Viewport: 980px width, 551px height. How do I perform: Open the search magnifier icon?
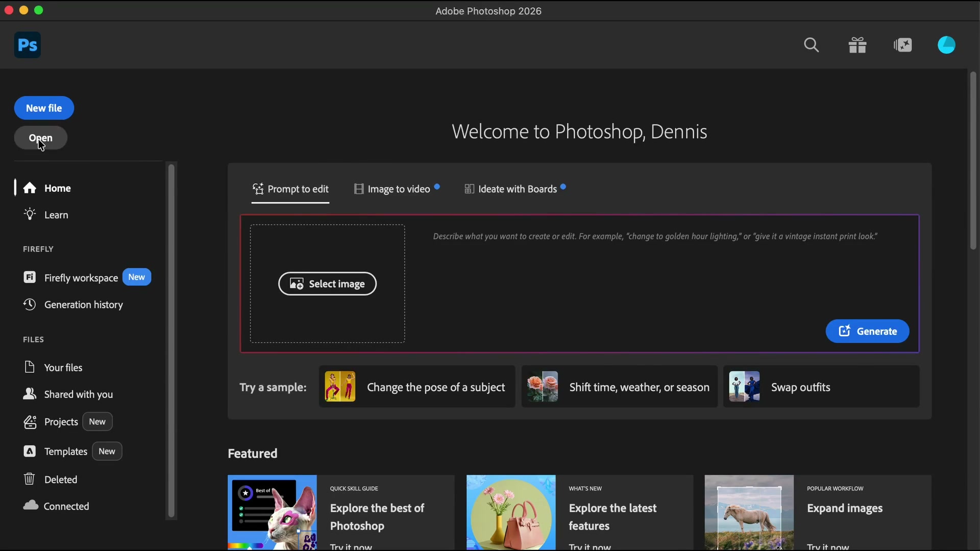(811, 45)
